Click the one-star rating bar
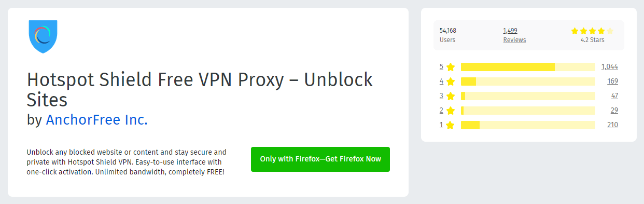This screenshot has width=644, height=204. point(528,125)
